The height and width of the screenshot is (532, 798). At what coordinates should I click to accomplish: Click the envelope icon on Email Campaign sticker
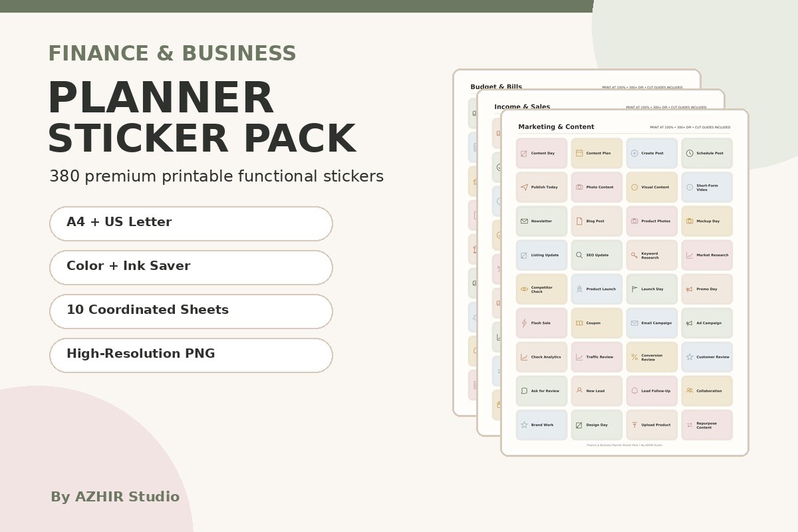pyautogui.click(x=634, y=323)
